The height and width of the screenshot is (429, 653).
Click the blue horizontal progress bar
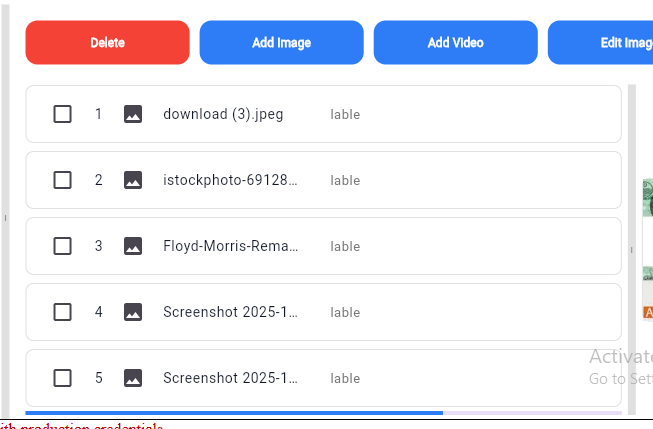[234, 412]
